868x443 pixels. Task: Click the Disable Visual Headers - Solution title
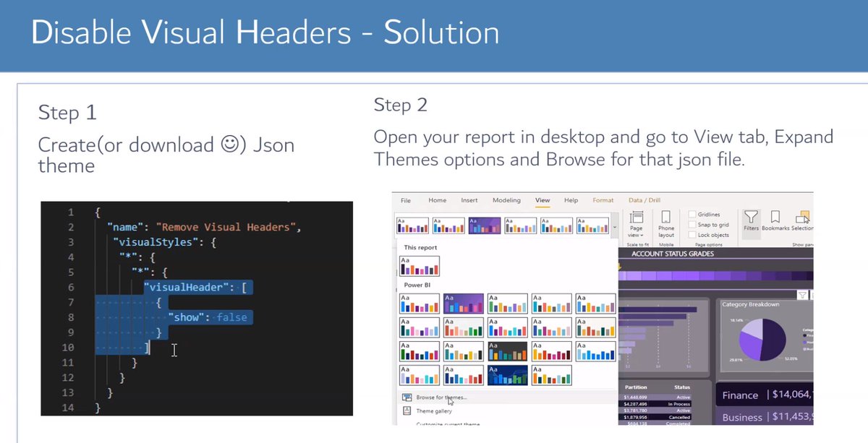click(x=265, y=33)
